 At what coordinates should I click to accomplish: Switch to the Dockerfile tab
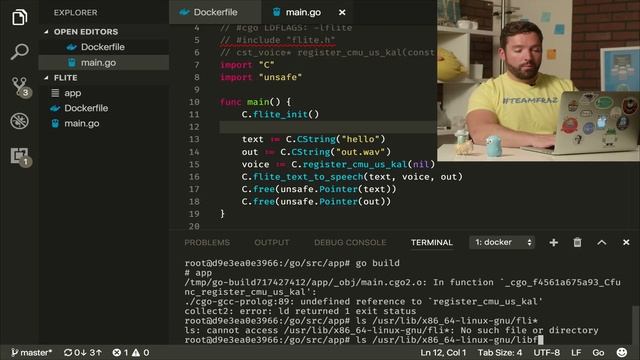click(x=215, y=12)
